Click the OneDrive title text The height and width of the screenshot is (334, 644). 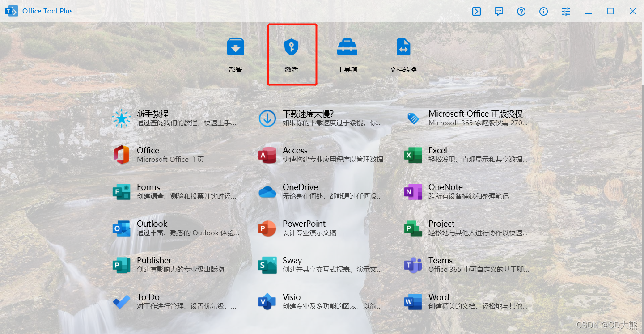300,187
